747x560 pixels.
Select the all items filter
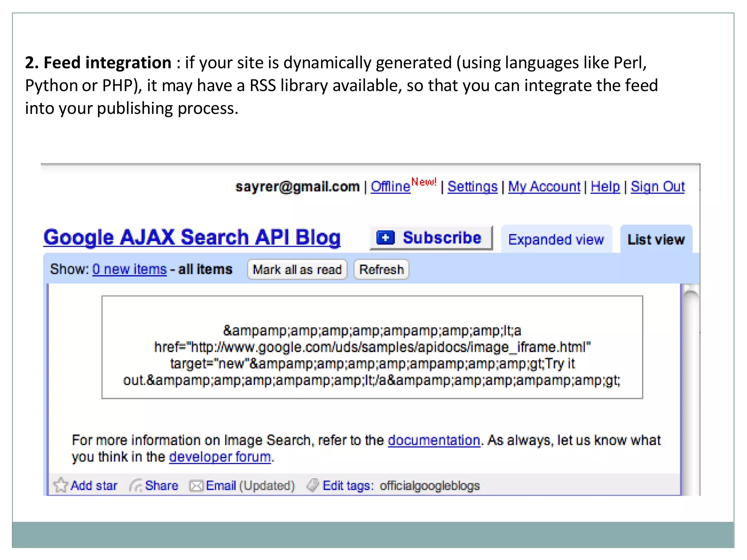pos(205,269)
